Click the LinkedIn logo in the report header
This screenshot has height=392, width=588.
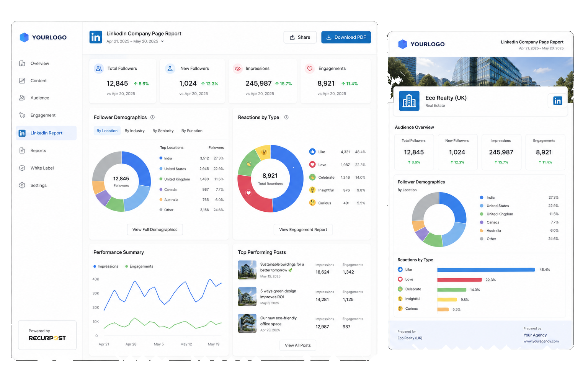96,37
